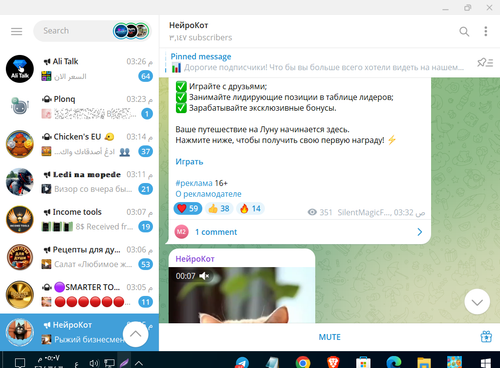Click the M2 commenter avatar
This screenshot has height=368, width=500.
(x=181, y=232)
